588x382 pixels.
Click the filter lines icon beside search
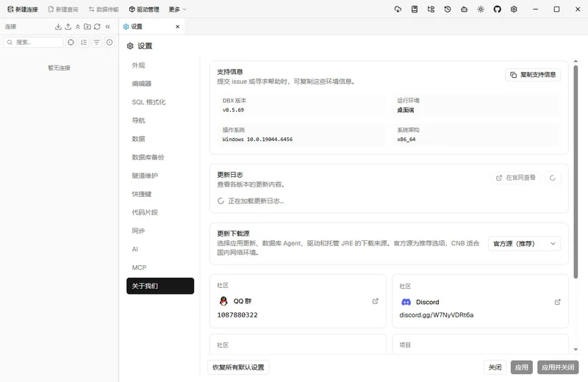click(96, 43)
